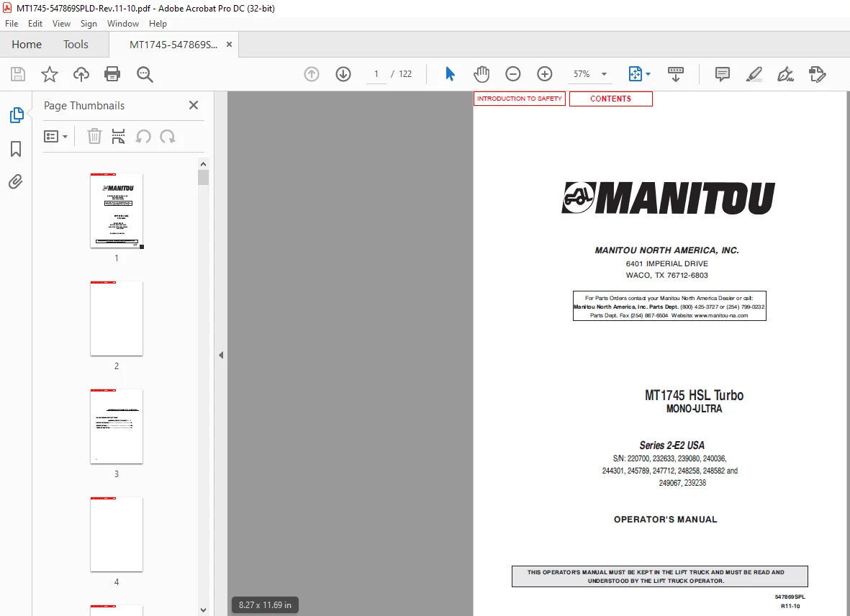The height and width of the screenshot is (616, 850).
Task: Zoom out with the minus icon
Action: 513,74
